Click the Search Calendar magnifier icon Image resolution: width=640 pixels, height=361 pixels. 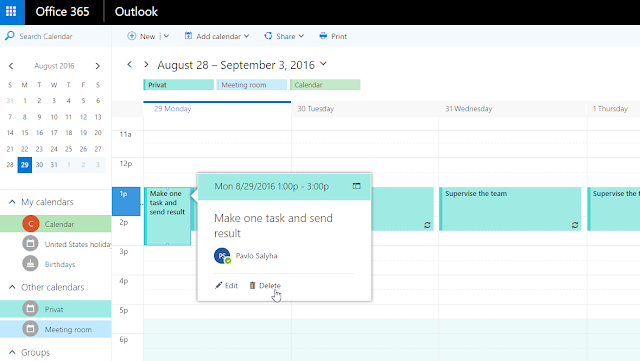tap(9, 36)
